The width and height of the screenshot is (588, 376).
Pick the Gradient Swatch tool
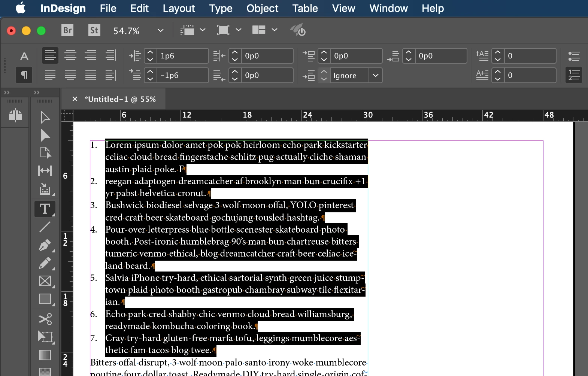point(45,355)
